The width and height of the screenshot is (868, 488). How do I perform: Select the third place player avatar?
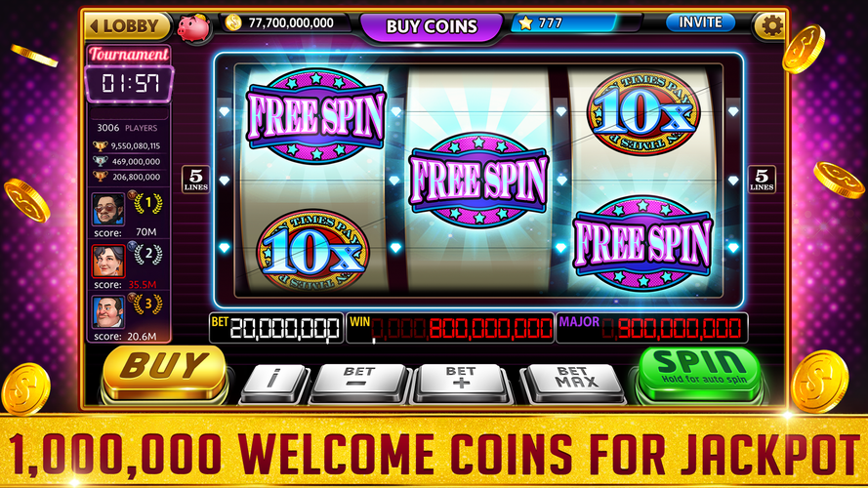coord(108,311)
